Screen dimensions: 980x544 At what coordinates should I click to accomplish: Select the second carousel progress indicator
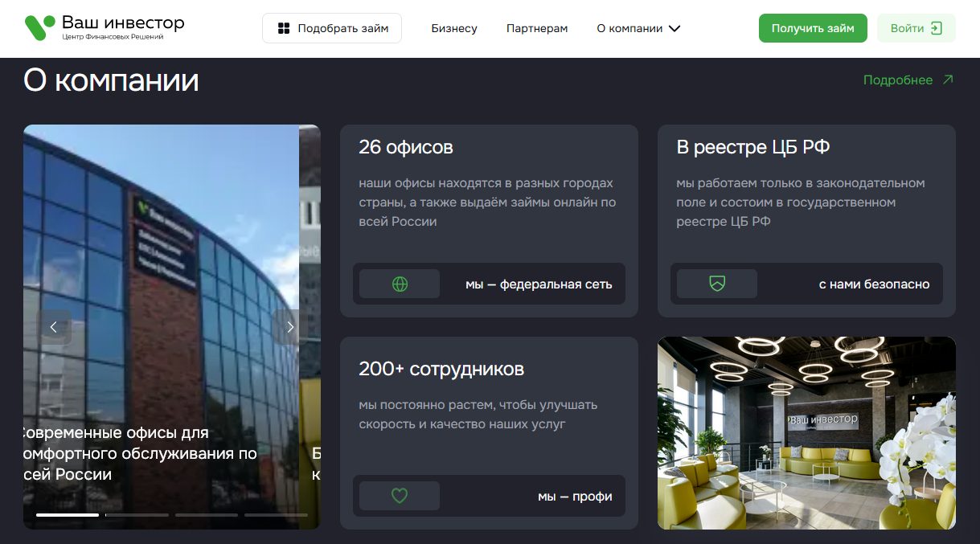(x=137, y=514)
